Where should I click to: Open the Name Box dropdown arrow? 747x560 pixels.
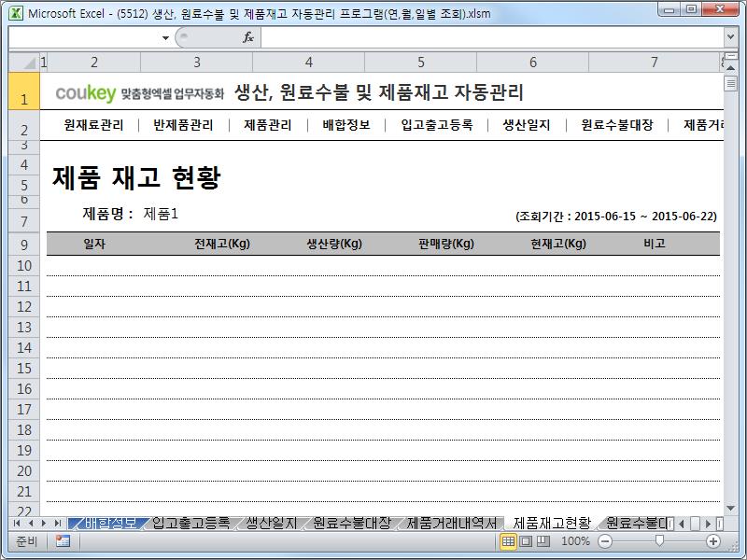165,37
